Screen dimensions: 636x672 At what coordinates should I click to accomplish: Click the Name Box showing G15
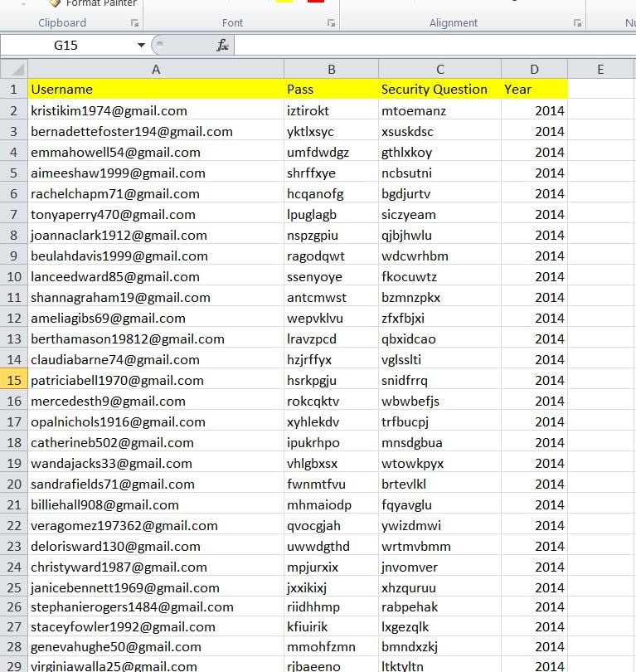(x=66, y=45)
